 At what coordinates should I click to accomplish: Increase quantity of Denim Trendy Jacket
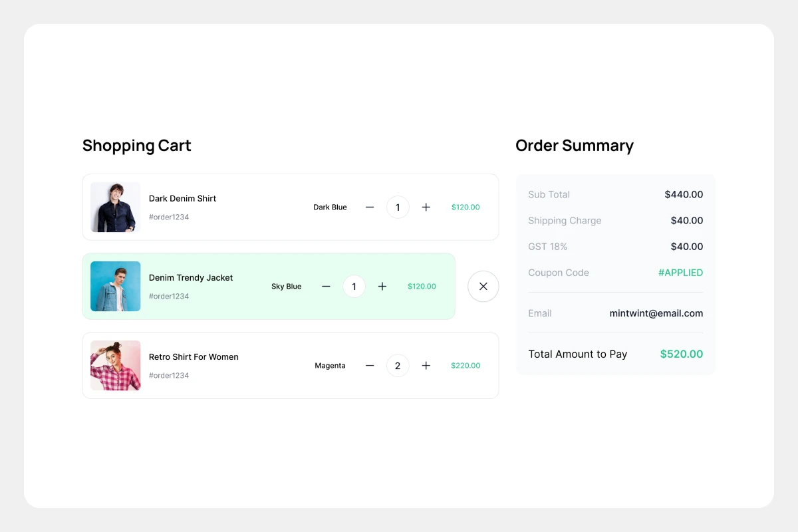(x=382, y=287)
